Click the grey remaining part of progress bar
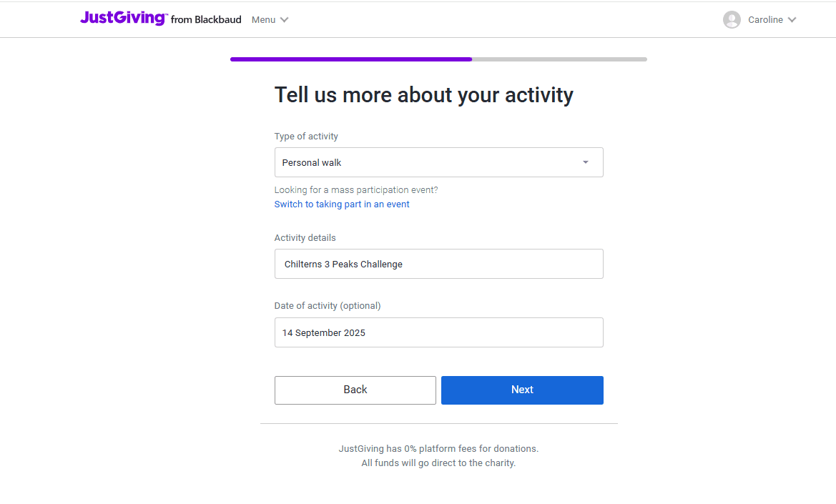The image size is (836, 504). click(x=559, y=59)
